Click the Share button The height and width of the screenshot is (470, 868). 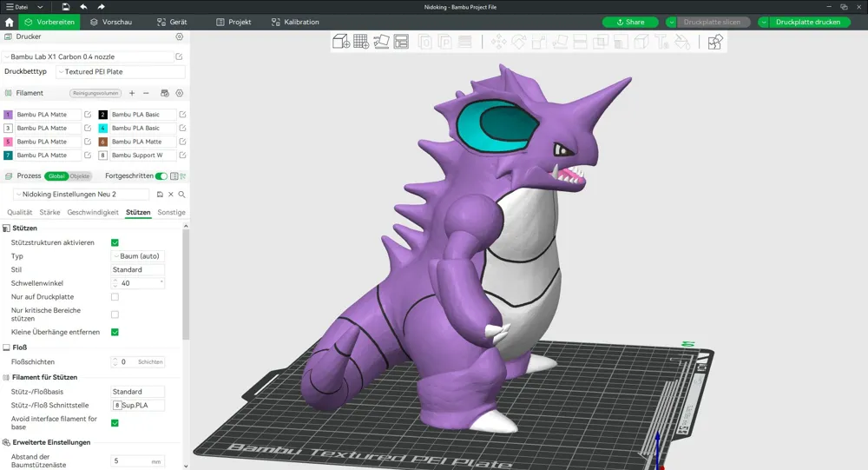point(630,23)
